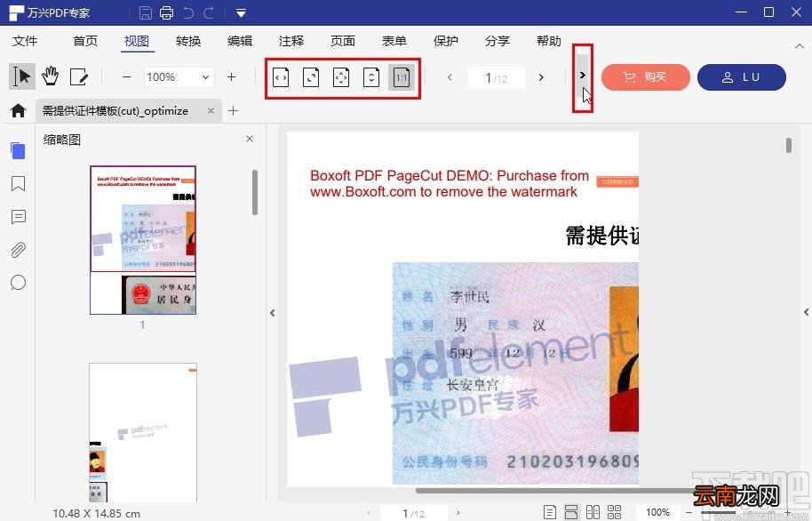Screen dimensions: 812x521
Task: Go to next page in status bar
Action: [x=458, y=513]
